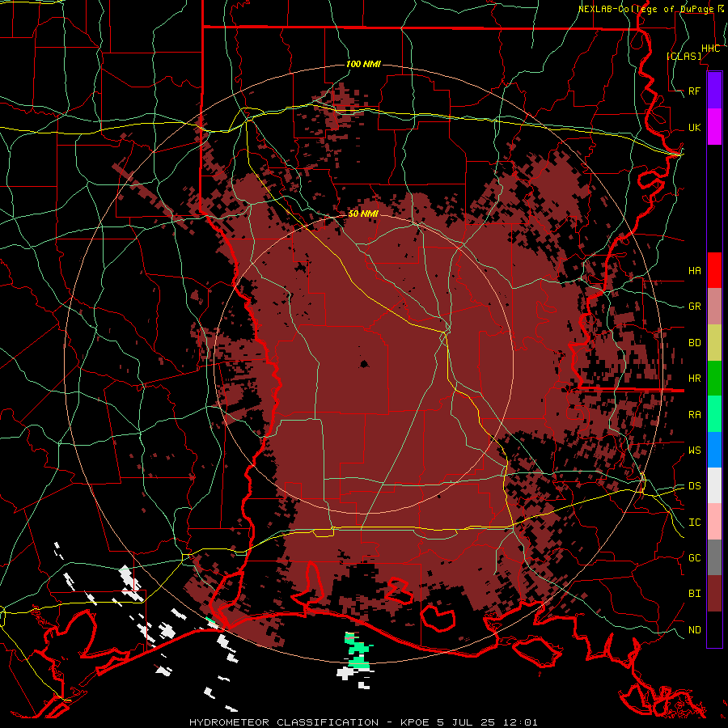Click the "KPOE" radar site identifier

pyautogui.click(x=415, y=722)
